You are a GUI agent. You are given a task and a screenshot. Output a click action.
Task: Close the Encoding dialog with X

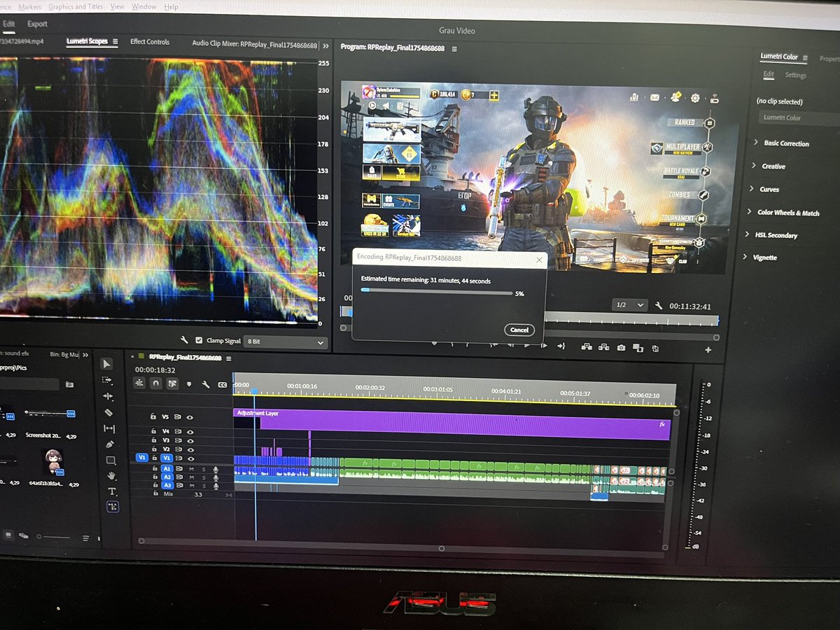pyautogui.click(x=539, y=260)
